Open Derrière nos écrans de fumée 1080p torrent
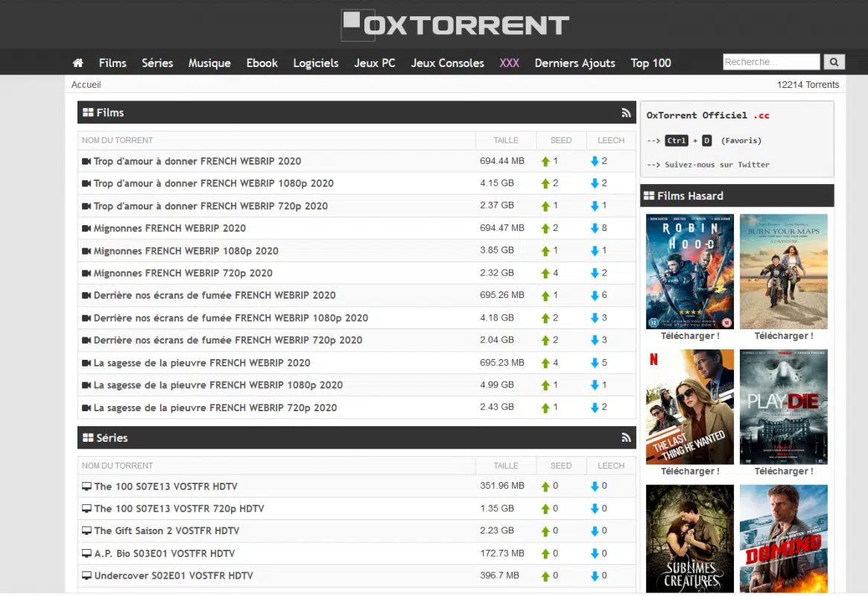868x596 pixels. (x=231, y=317)
